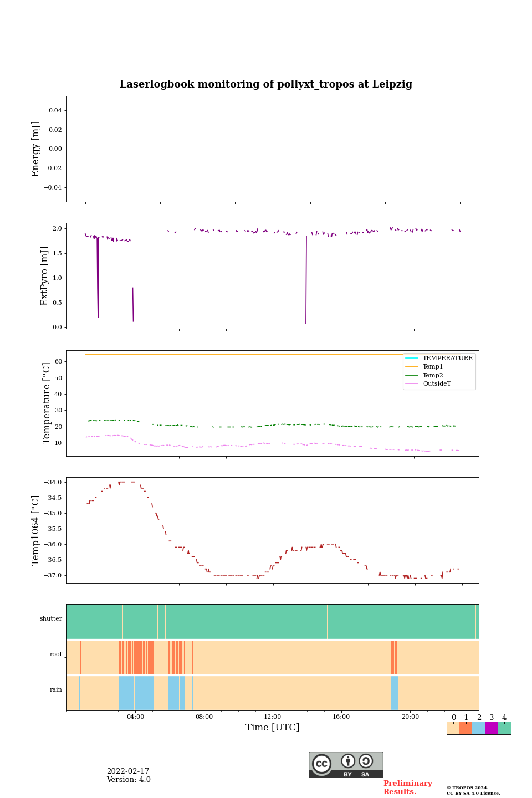Click the rain row label
The image size is (532, 798).
coord(56,690)
